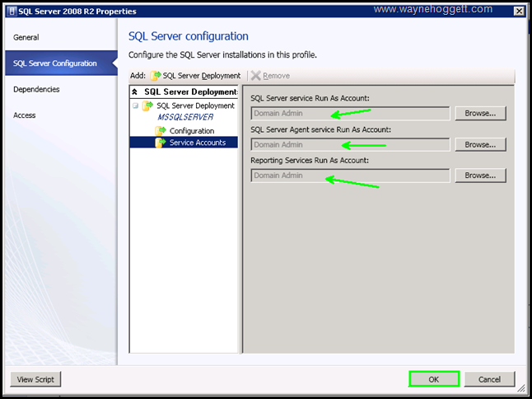Confirm with the OK button
The height and width of the screenshot is (399, 532).
[434, 379]
